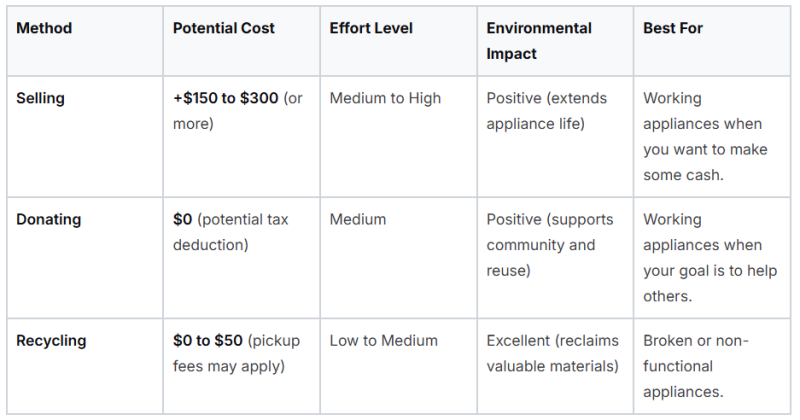Click the Medium to High effort cell
The width and height of the screenshot is (800, 420).
385,98
